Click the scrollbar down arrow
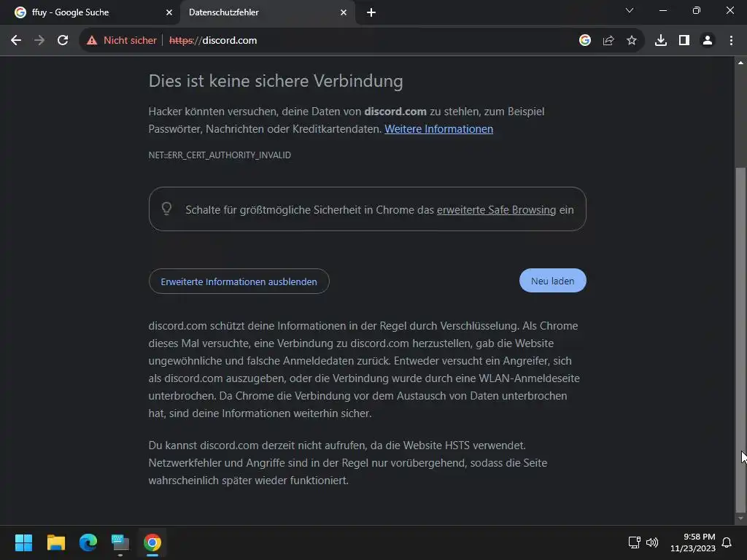 point(740,518)
